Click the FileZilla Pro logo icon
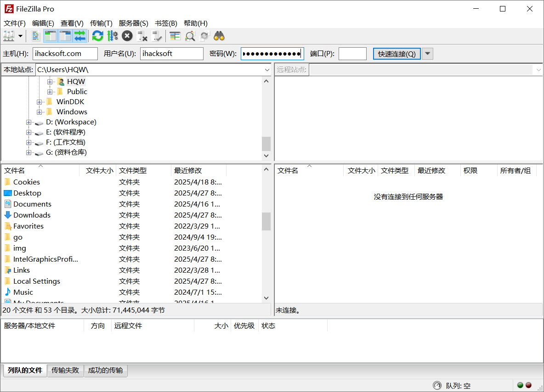This screenshot has width=544, height=392. point(9,9)
